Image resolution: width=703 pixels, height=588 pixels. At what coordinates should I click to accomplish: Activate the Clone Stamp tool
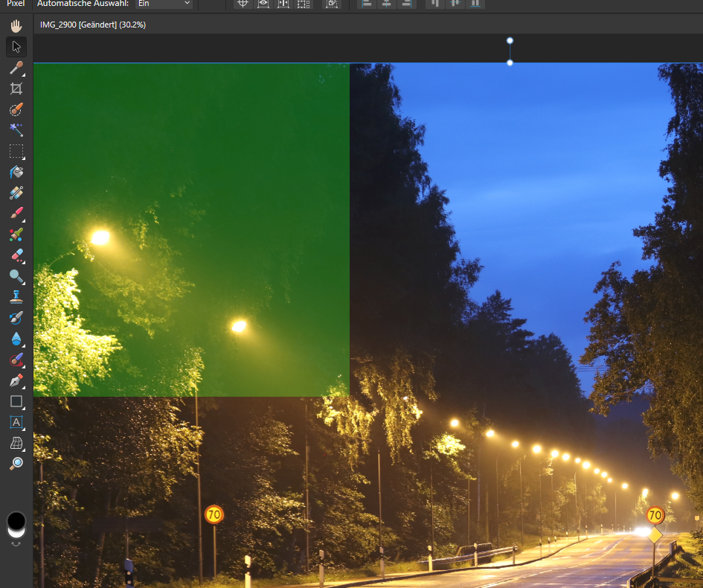point(16,295)
